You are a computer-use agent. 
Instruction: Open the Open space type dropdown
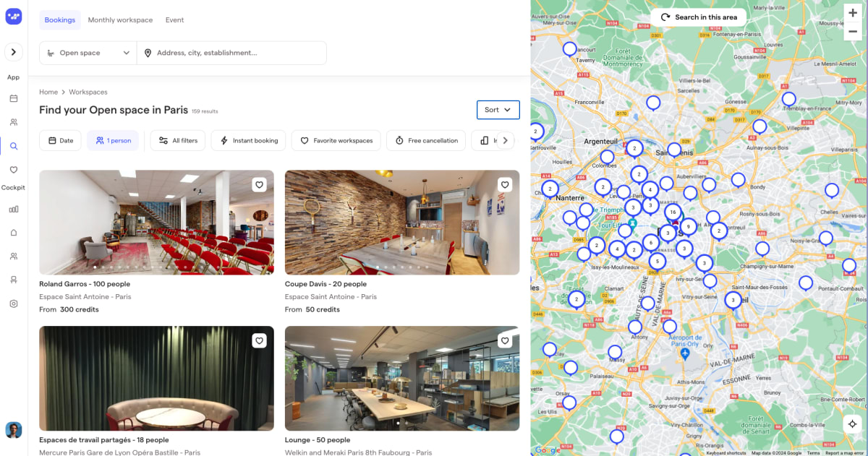[88, 53]
